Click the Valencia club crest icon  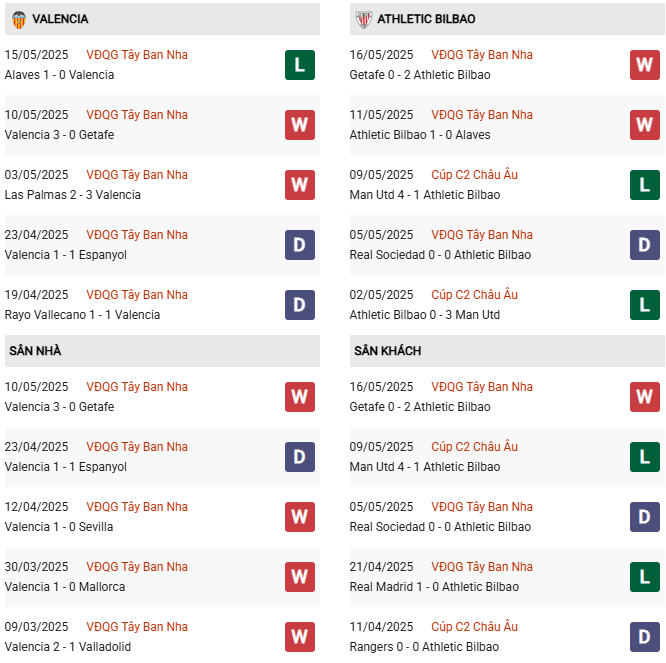(x=19, y=19)
